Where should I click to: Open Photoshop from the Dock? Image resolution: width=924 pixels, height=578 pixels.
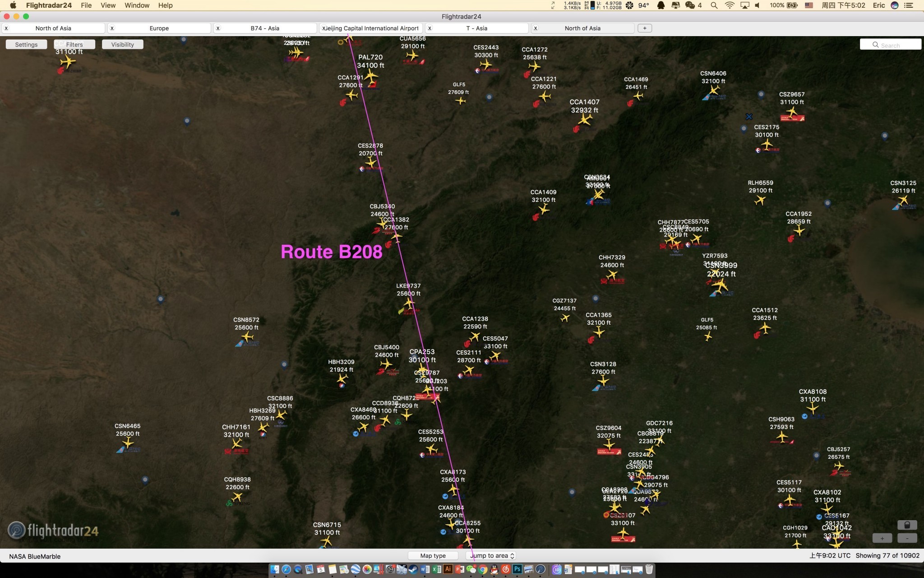point(517,569)
